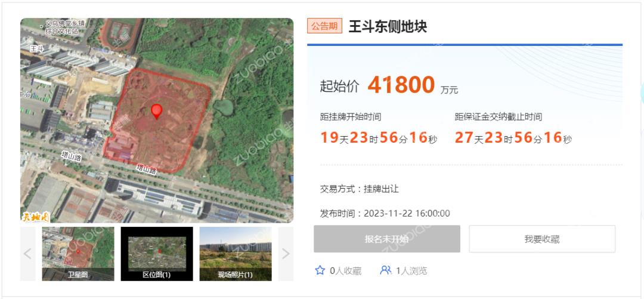The height and width of the screenshot is (299, 644).
Task: Click the Tianditu logo on map
Action: (36, 216)
